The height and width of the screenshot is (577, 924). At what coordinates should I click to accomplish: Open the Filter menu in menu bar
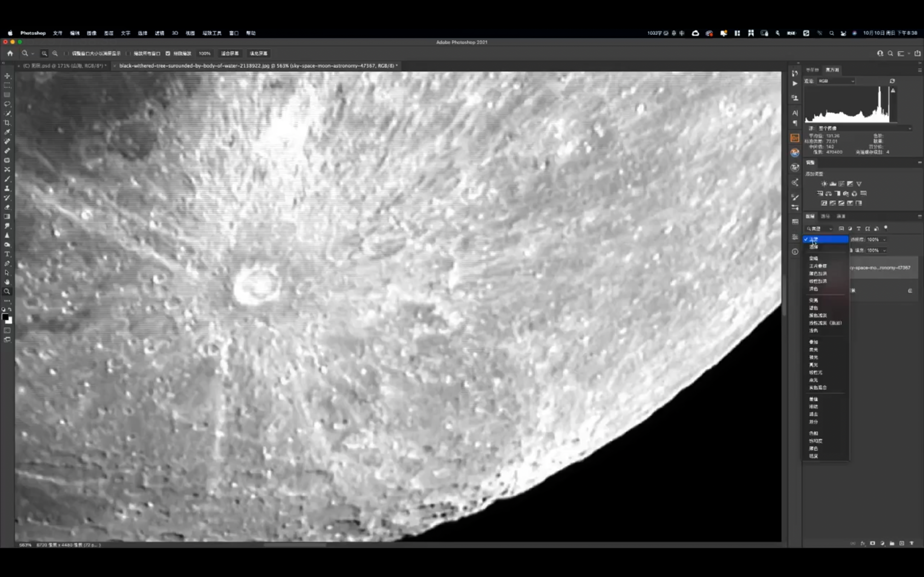[159, 33]
